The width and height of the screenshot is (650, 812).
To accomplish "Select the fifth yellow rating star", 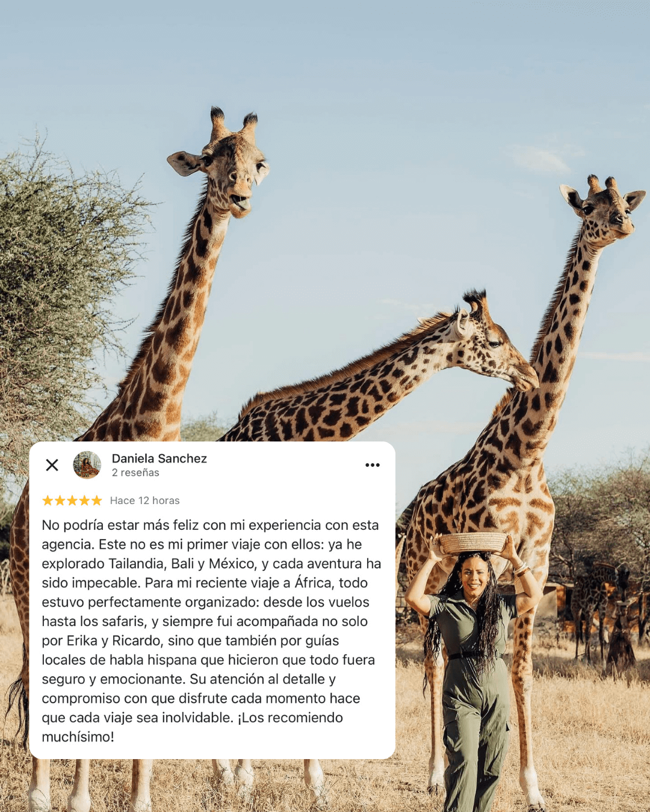I will 97,500.
